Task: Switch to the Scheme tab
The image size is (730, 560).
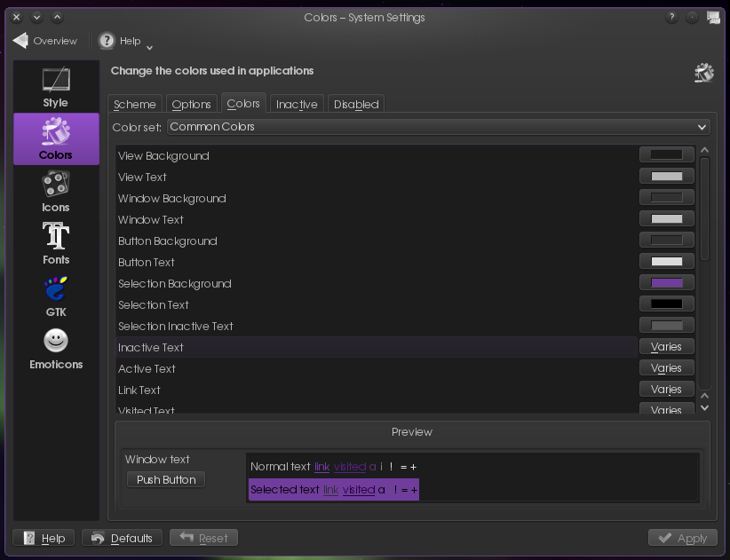Action: [x=135, y=104]
